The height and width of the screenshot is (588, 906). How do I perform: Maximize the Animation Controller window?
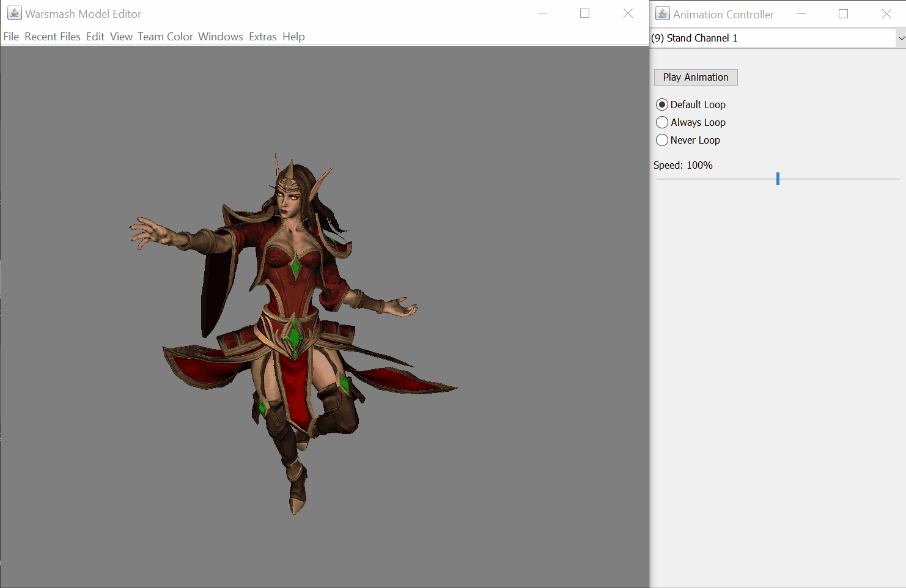click(x=844, y=13)
